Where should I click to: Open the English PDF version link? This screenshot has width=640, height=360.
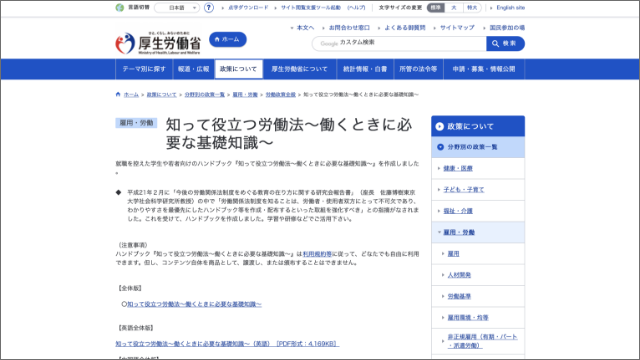coord(227,344)
